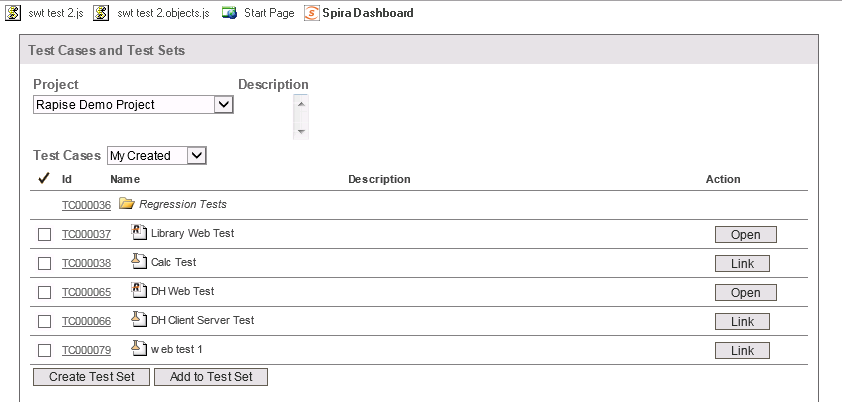Viewport: 842px width, 402px height.
Task: Click the Spira Dashboard tab icon
Action: point(313,13)
